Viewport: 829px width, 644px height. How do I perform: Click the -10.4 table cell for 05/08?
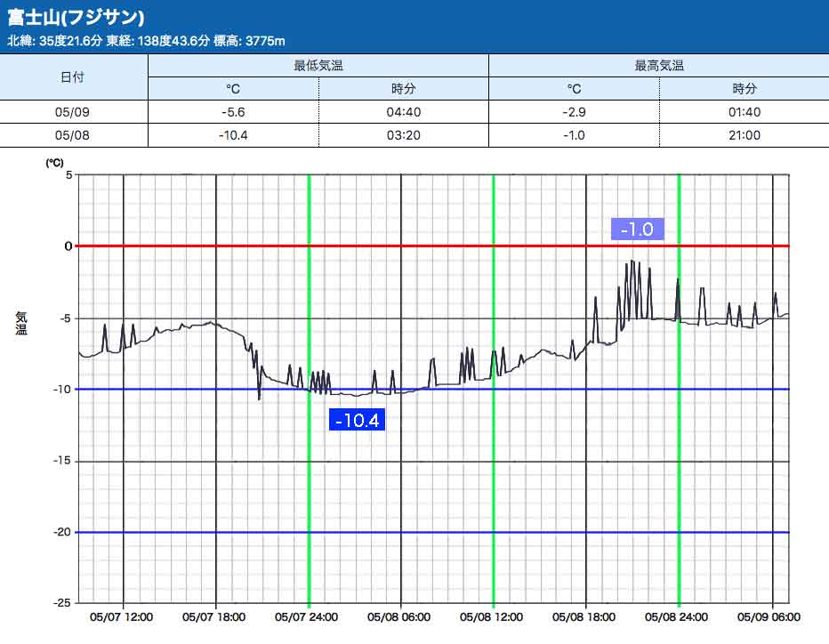(x=233, y=135)
